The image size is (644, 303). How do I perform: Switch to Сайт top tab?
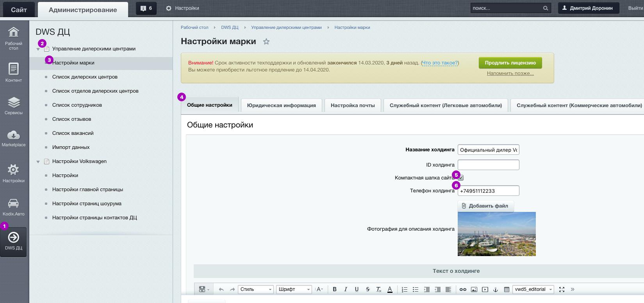pyautogui.click(x=19, y=10)
